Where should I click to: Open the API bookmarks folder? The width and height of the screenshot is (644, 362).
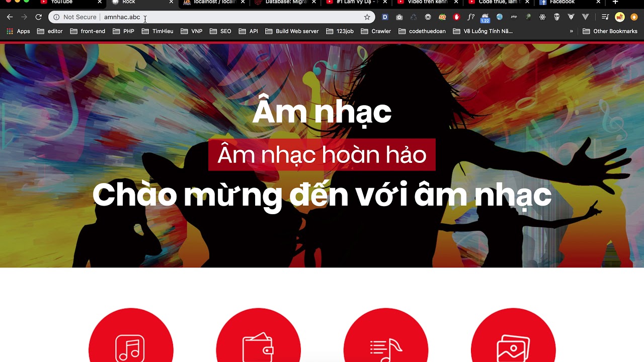click(x=249, y=31)
